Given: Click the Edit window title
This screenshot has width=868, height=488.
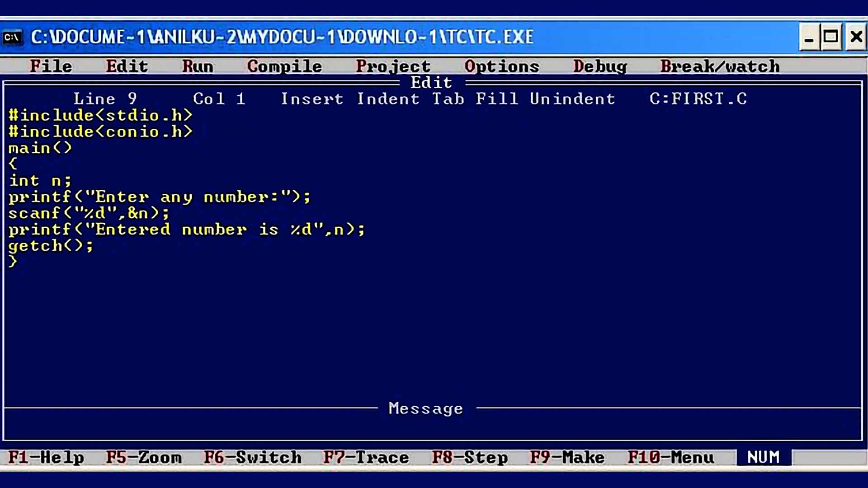Looking at the screenshot, I should tap(431, 82).
